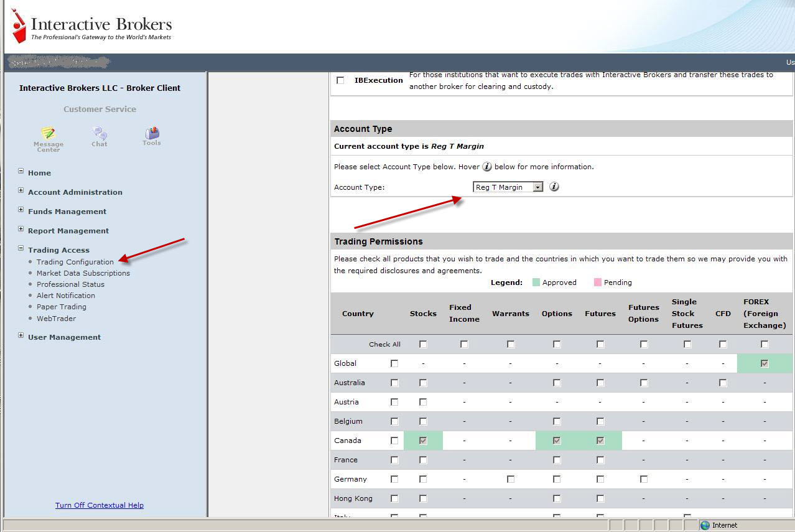795x532 pixels.
Task: Open Paper Trading page
Action: pos(62,307)
